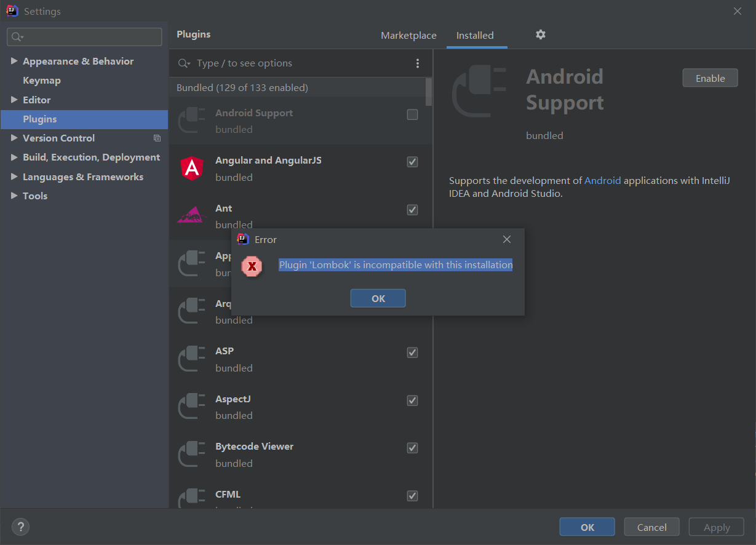The height and width of the screenshot is (545, 756).
Task: Select the AspectJ plugin name
Action: click(233, 399)
